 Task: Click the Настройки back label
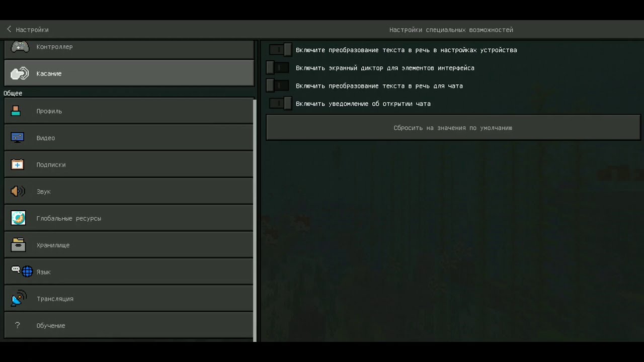point(32,30)
